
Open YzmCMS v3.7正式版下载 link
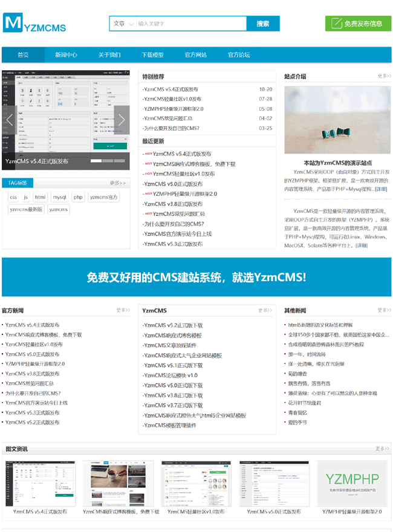pos(173,406)
